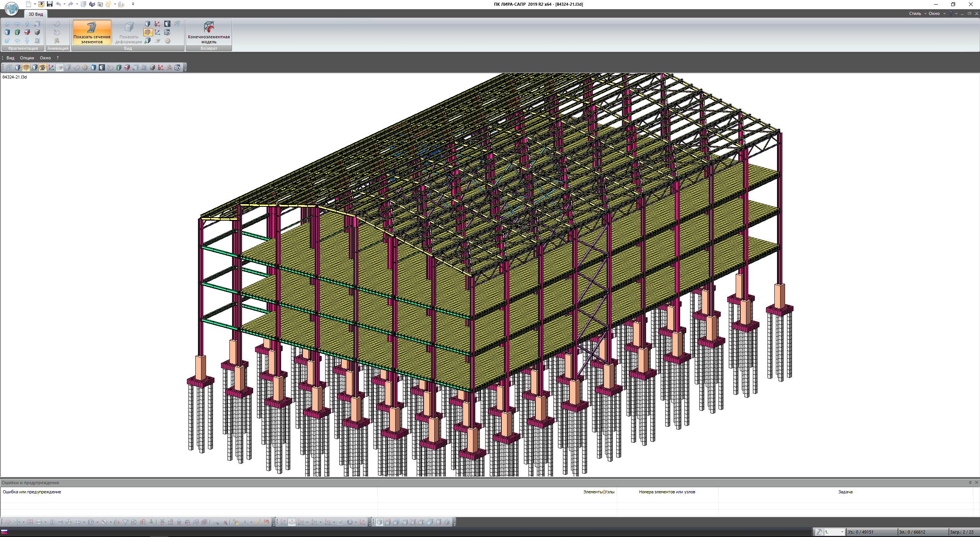Click the open file folder icon in title bar
The image size is (980, 537).
coord(41,4)
